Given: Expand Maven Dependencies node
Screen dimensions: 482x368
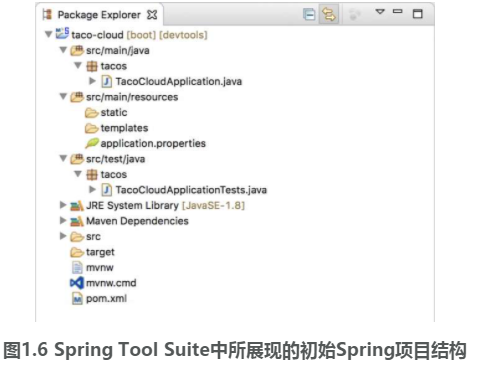Looking at the screenshot, I should tap(63, 220).
